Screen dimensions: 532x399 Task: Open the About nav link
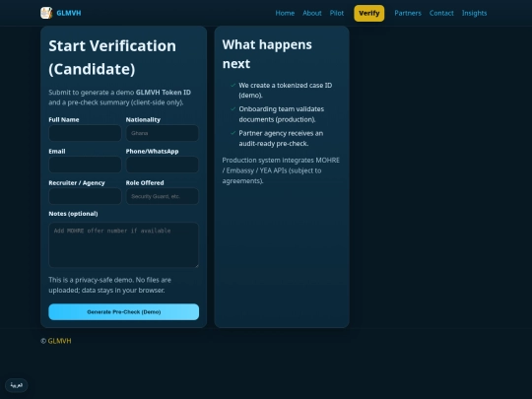[311, 13]
